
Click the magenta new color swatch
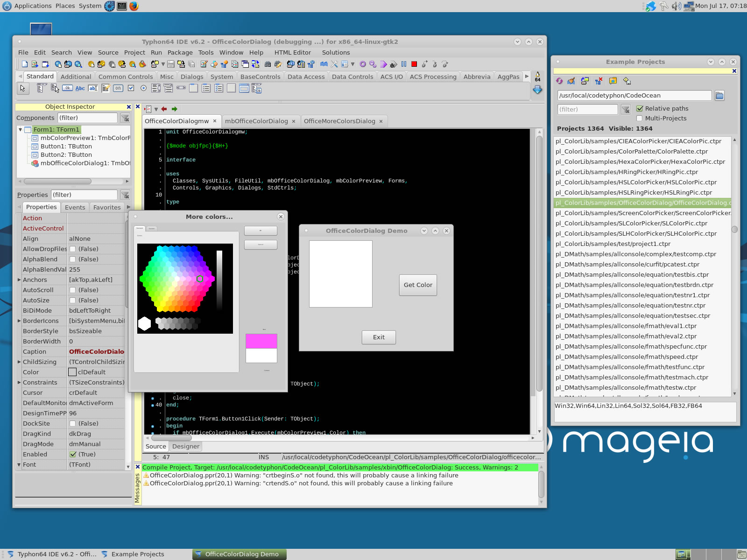(261, 341)
